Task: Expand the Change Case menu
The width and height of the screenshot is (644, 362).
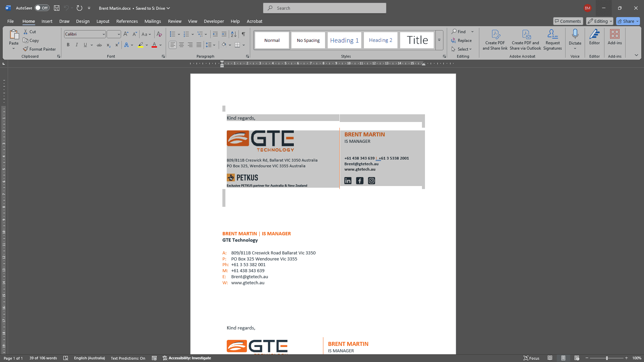Action: pyautogui.click(x=146, y=34)
